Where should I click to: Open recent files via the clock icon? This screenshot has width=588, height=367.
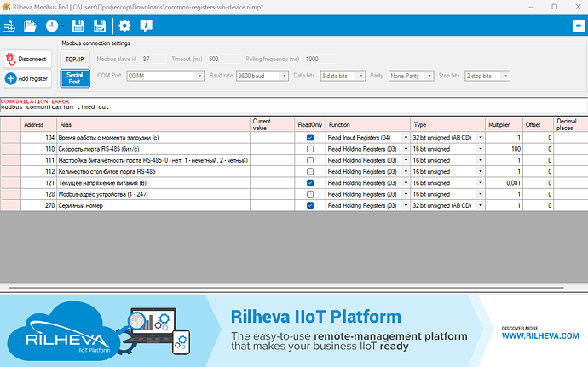52,26
